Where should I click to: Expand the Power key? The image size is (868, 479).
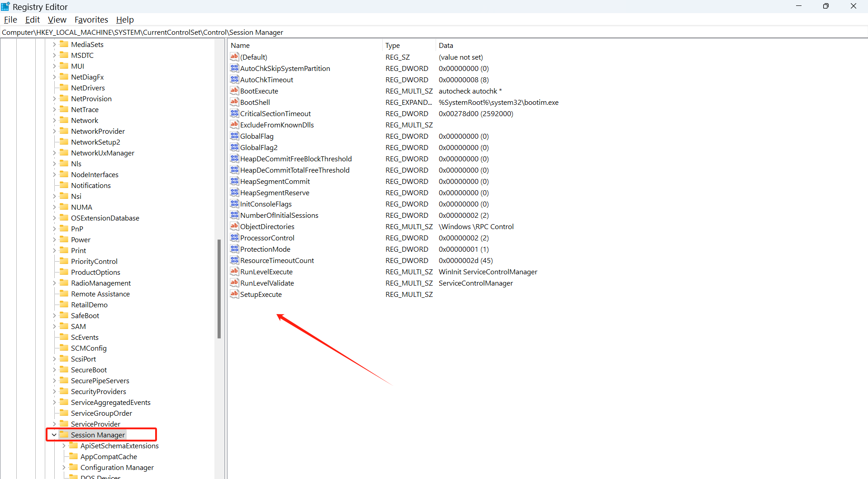tap(54, 239)
